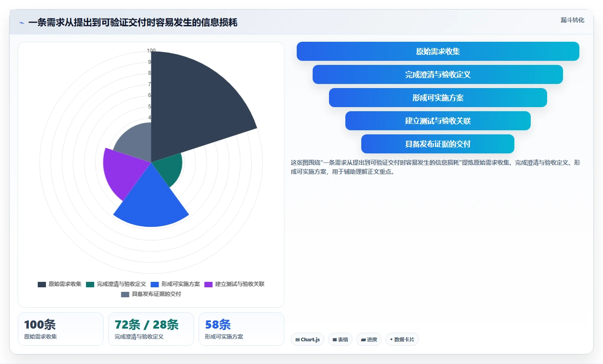This screenshot has height=364, width=603.
Task: Click the icon inside the 表格 tag
Action: pos(335,339)
